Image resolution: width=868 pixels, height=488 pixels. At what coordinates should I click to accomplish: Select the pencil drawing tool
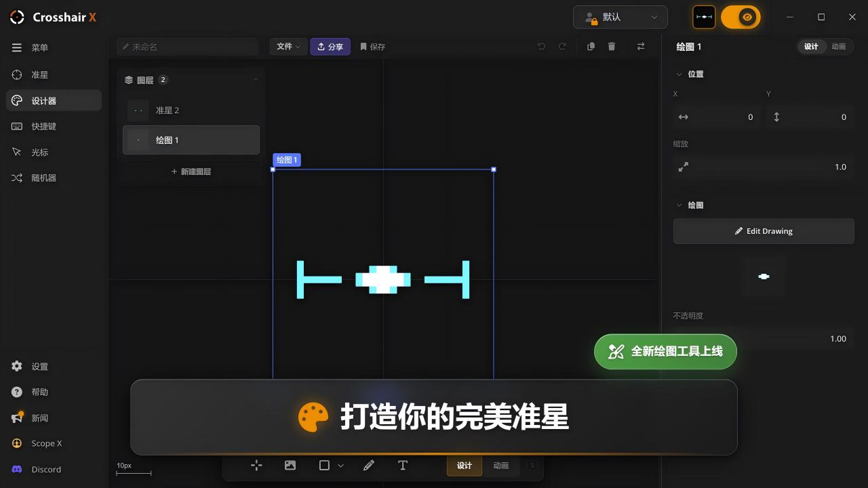369,465
